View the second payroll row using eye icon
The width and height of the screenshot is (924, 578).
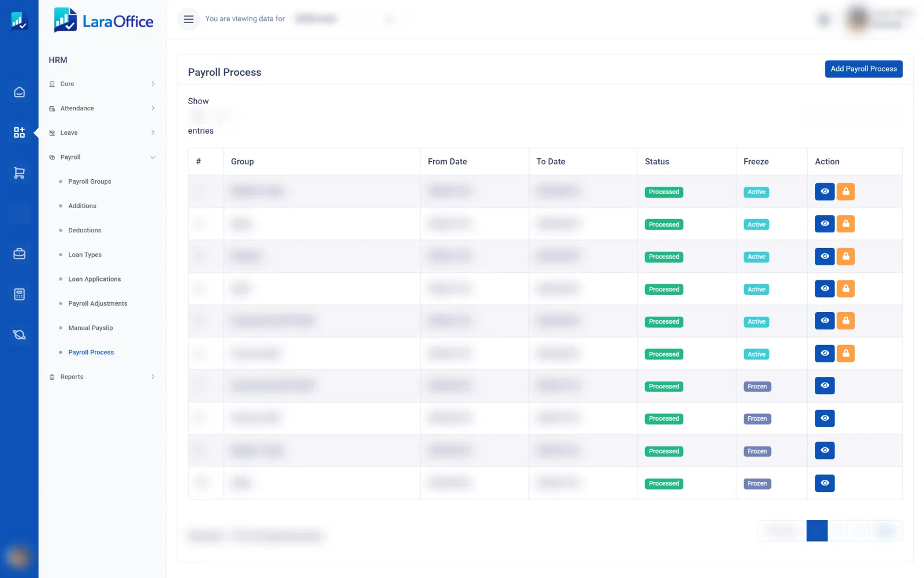[825, 224]
